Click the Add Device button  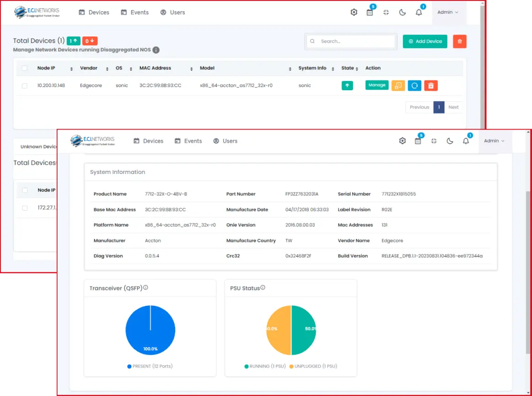425,41
